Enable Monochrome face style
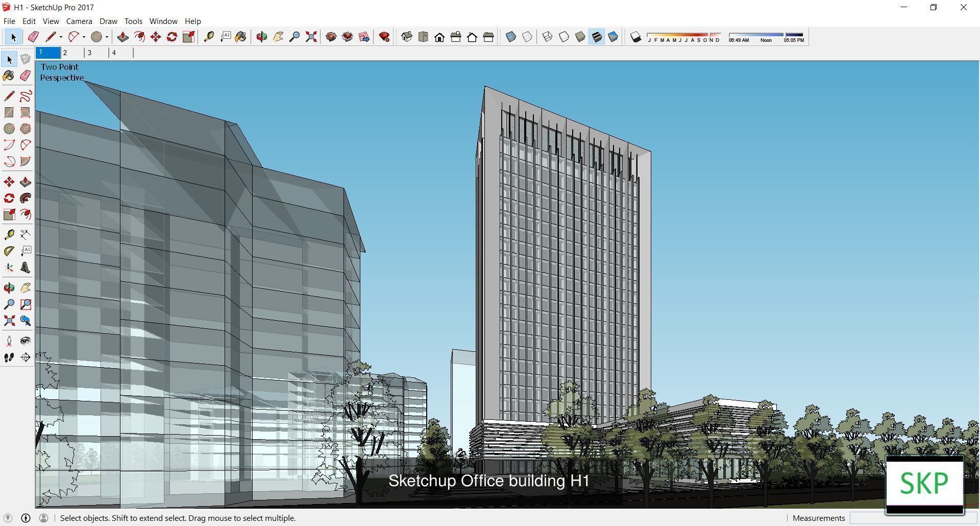Viewport: 980px width, 526px height. (613, 37)
